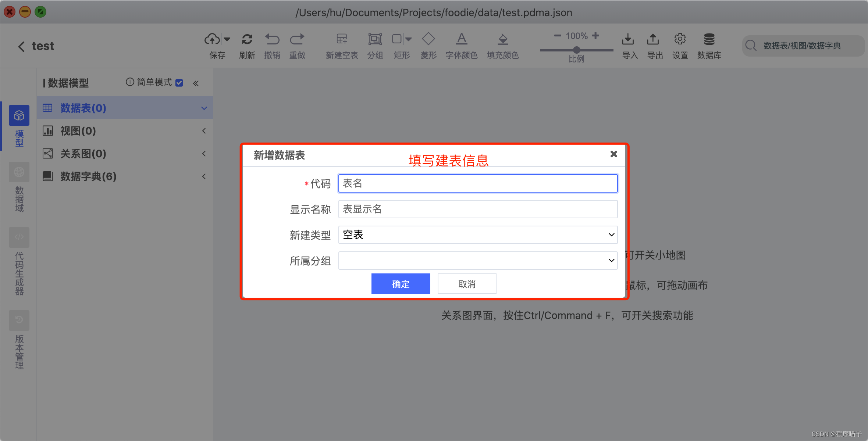Select the 数据字典(6) tree item

125,176
